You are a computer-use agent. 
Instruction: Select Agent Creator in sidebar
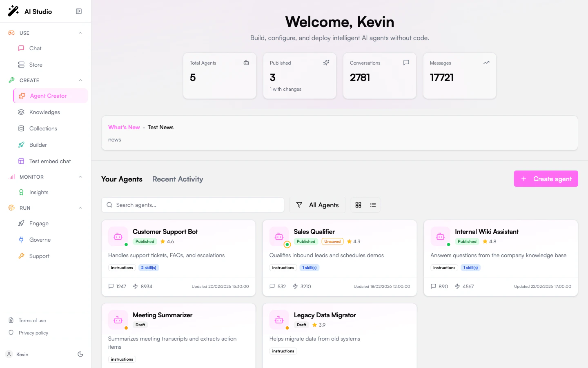(x=50, y=96)
